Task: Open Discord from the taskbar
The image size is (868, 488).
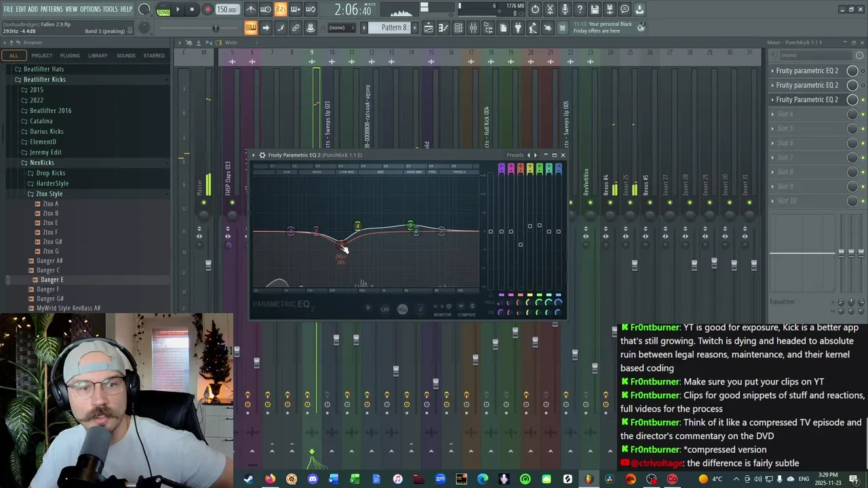Action: point(313,479)
